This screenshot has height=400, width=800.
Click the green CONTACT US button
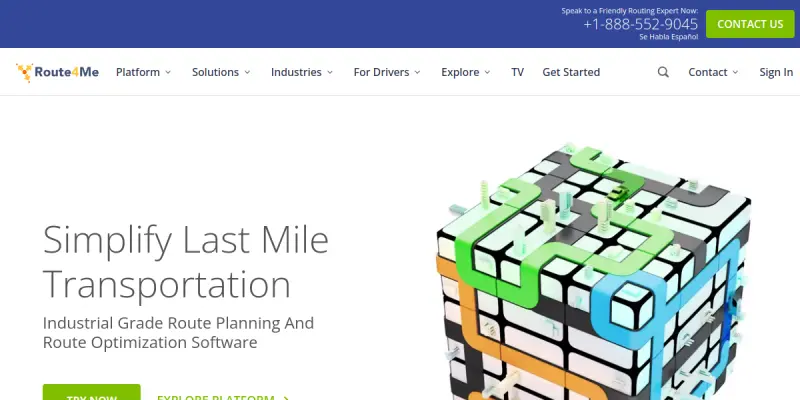pyautogui.click(x=750, y=24)
